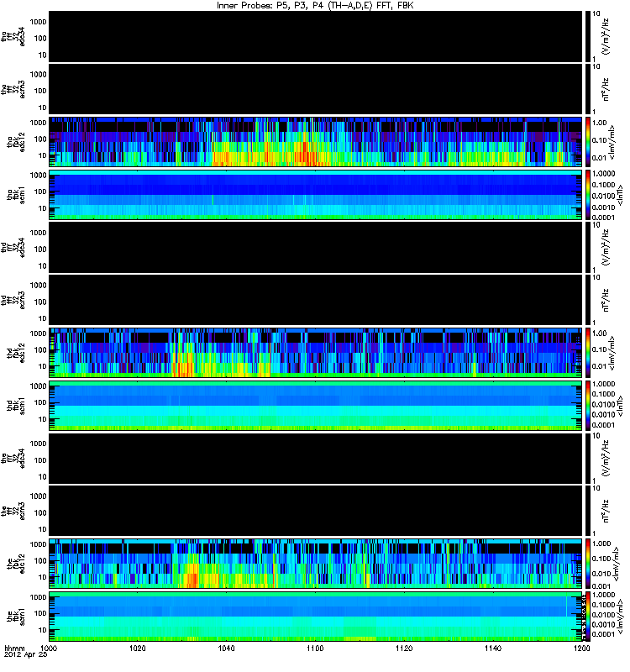Click the "Inner Probes" plot title
This screenshot has height=672, width=630.
coord(315,6)
